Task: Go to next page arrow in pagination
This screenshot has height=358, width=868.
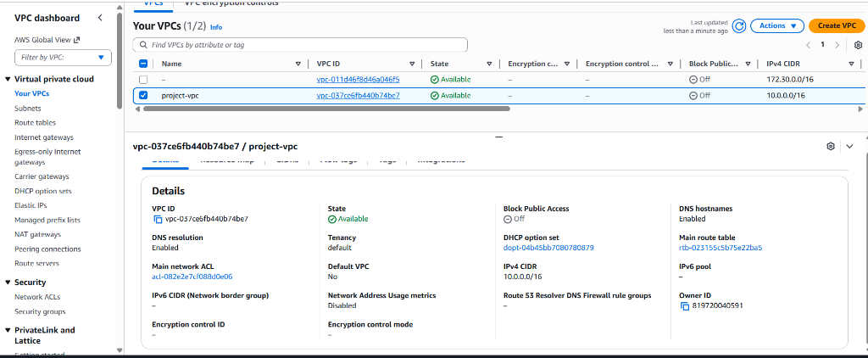Action: (837, 45)
